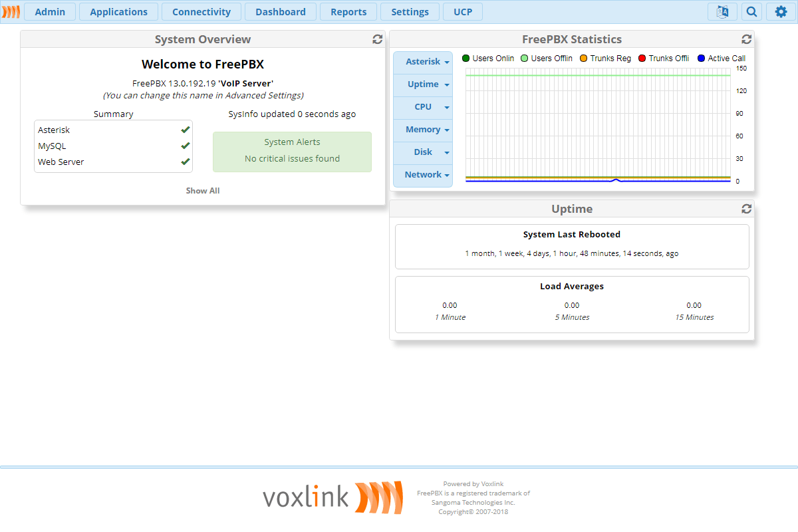Click the 5 Minutes load average value

(x=572, y=305)
